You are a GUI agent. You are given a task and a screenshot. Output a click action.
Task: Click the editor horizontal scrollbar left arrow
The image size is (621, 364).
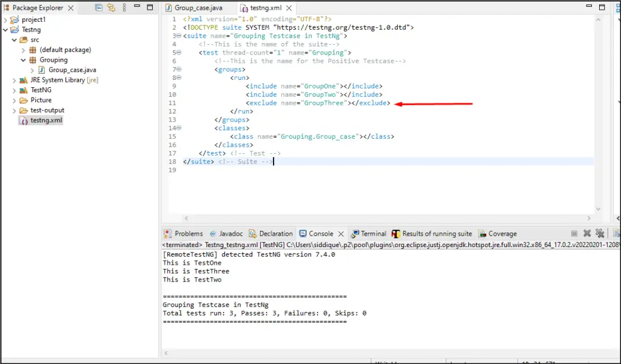coord(186,218)
